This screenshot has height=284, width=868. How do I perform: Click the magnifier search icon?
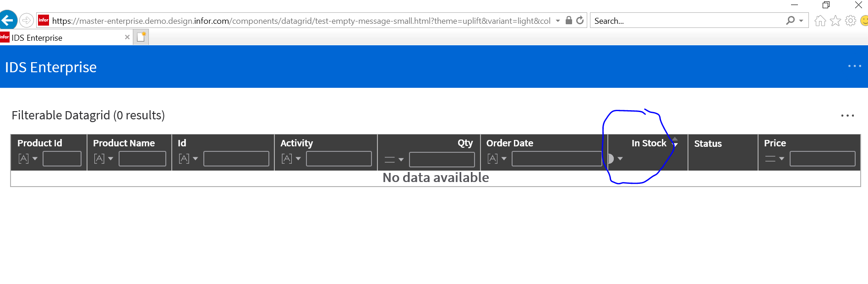(790, 20)
